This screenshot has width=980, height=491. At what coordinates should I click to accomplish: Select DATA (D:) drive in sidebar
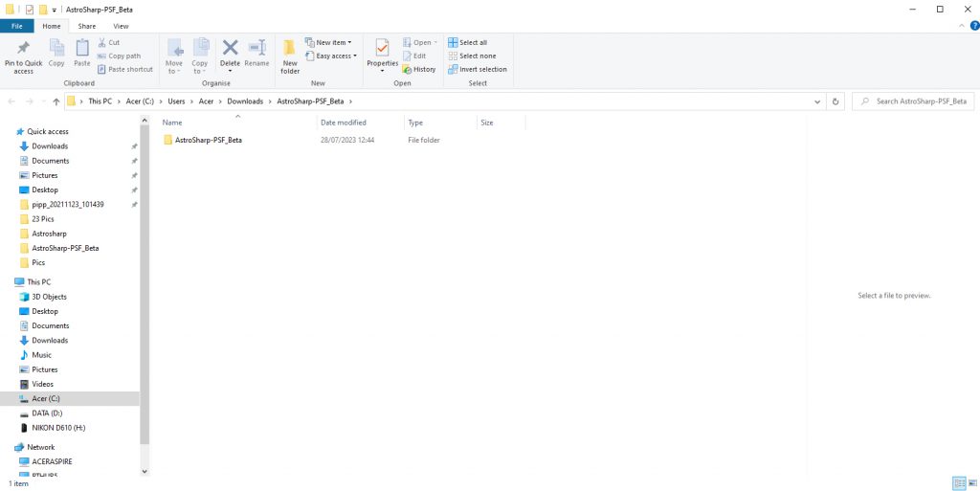(47, 413)
